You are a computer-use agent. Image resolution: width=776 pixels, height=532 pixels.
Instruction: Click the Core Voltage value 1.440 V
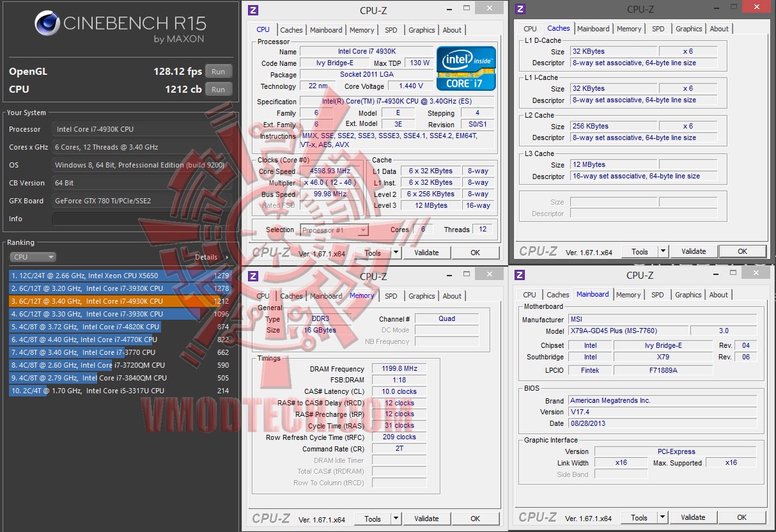click(x=411, y=86)
